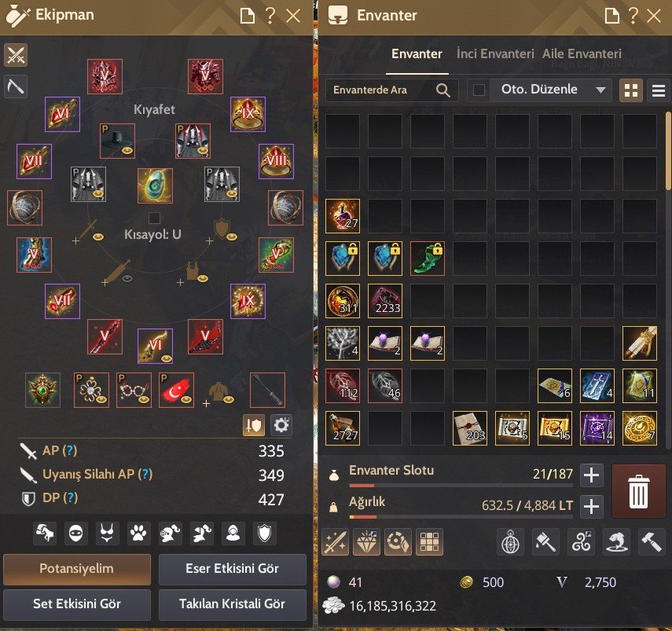Open the equipment settings gear icon
Image resolution: width=672 pixels, height=631 pixels.
[281, 425]
